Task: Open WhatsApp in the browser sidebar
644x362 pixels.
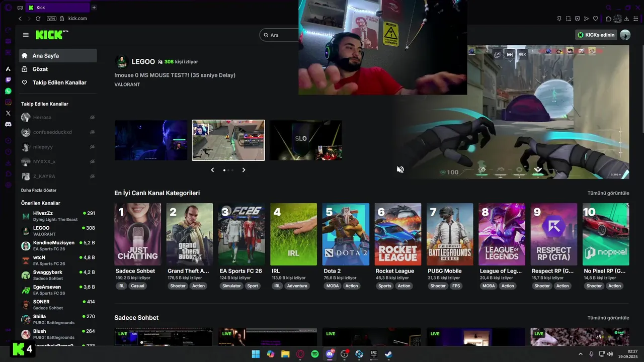Action: (8, 91)
